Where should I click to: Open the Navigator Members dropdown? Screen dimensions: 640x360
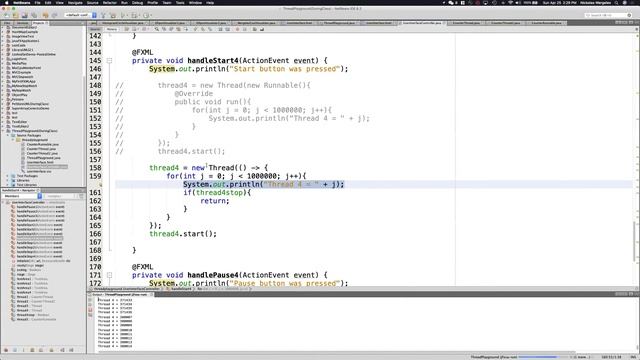pyautogui.click(x=22, y=196)
